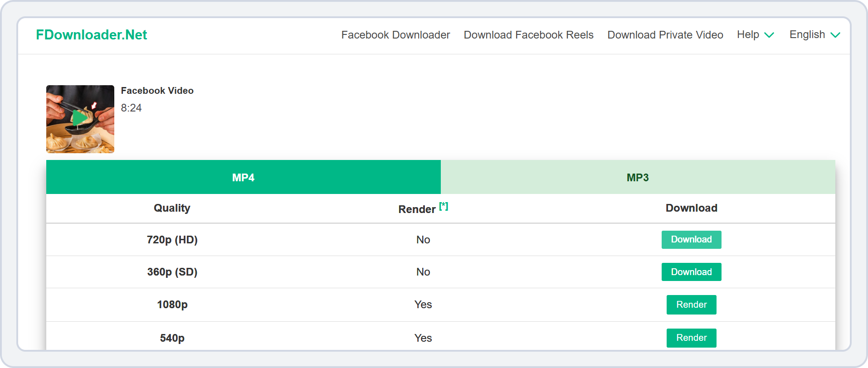Image resolution: width=868 pixels, height=368 pixels.
Task: Click the Quality column header
Action: [171, 208]
